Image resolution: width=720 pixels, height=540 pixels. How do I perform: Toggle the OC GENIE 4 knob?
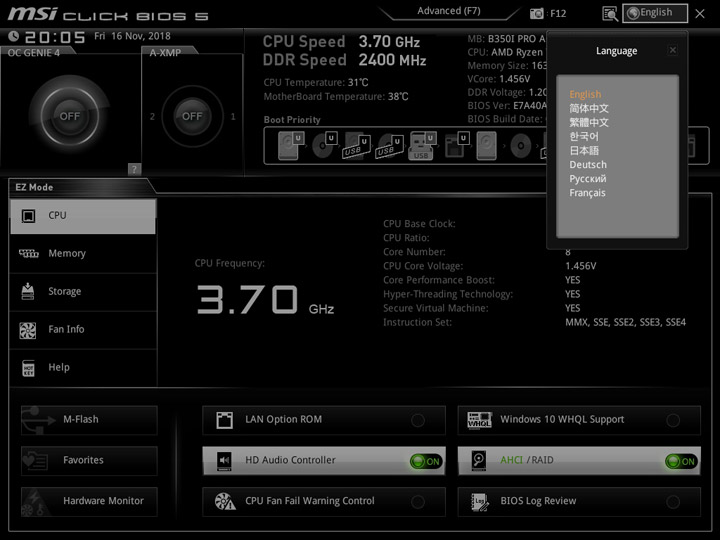[69, 116]
